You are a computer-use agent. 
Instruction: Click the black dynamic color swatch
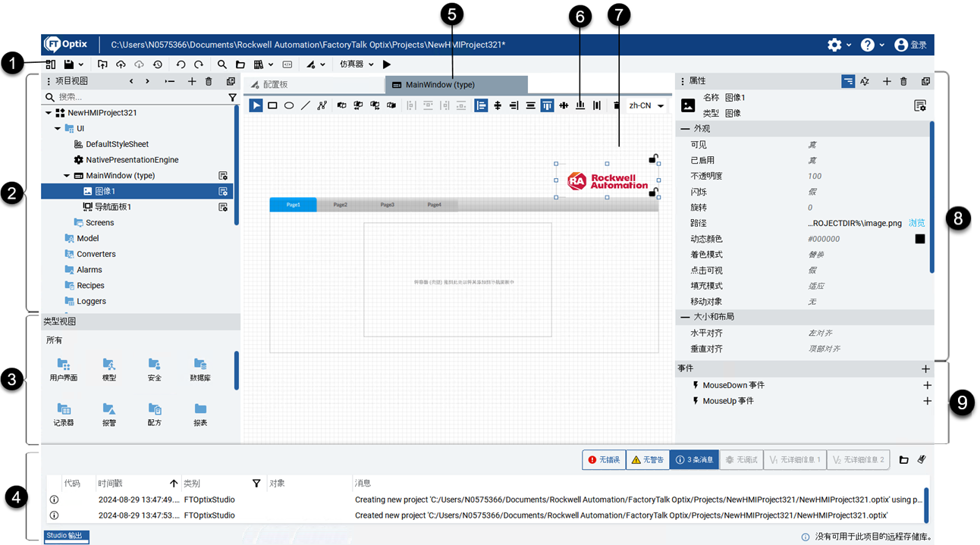click(919, 239)
